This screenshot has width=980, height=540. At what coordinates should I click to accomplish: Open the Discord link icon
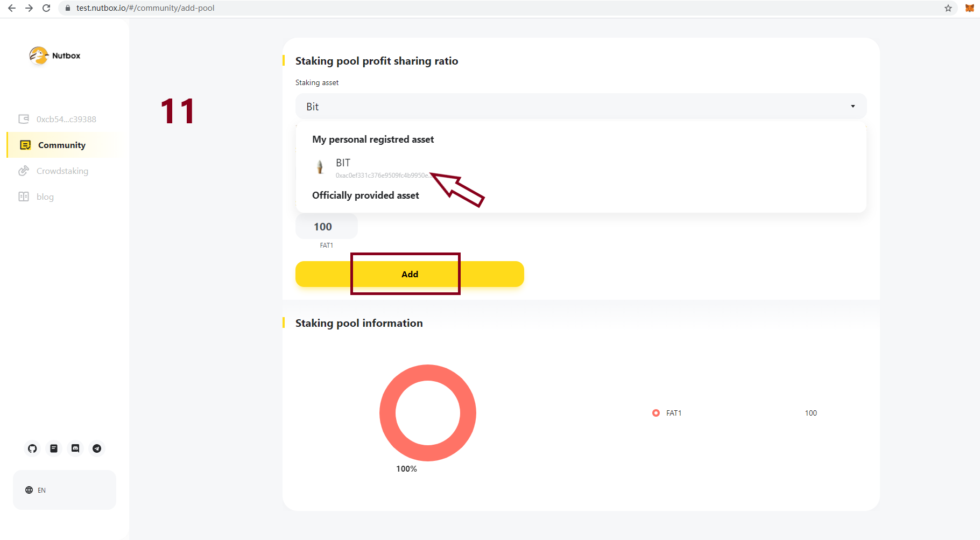tap(75, 448)
